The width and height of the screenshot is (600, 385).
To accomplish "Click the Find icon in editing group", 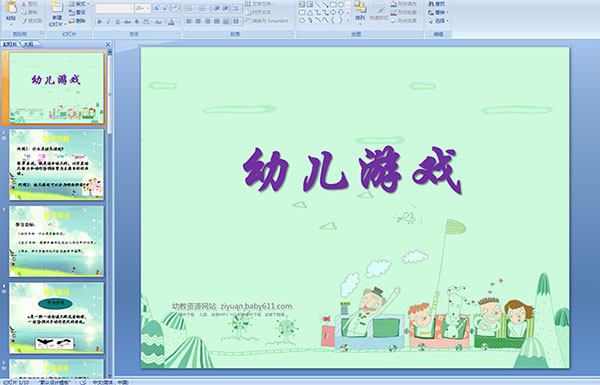I will point(437,4).
